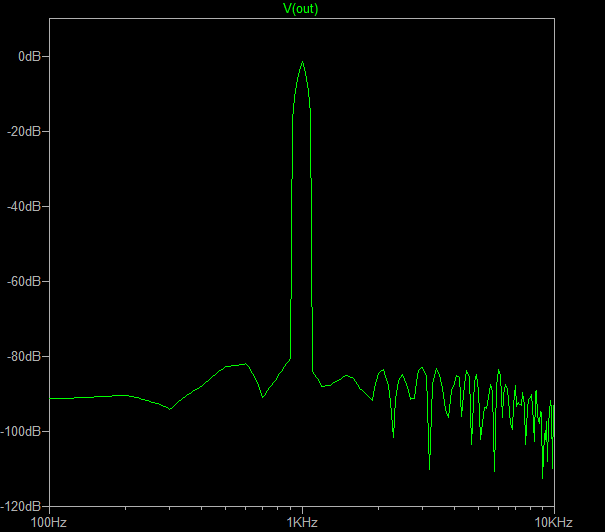Select the -80dB axis label

click(x=24, y=356)
